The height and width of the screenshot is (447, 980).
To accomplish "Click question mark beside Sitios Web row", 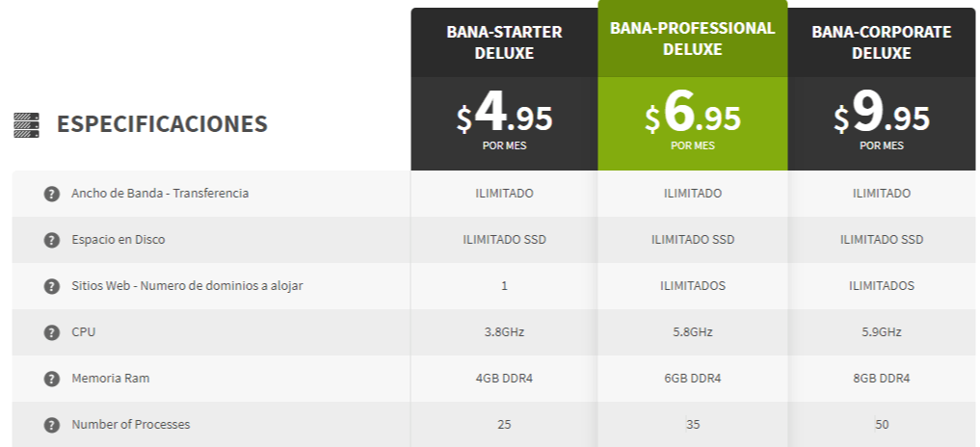I will coord(51,286).
